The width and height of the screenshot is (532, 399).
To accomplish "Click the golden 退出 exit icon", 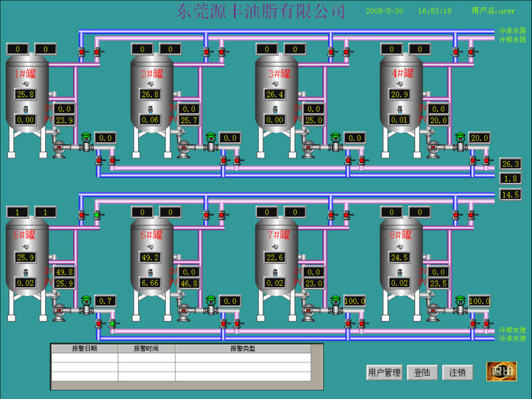I will click(501, 371).
